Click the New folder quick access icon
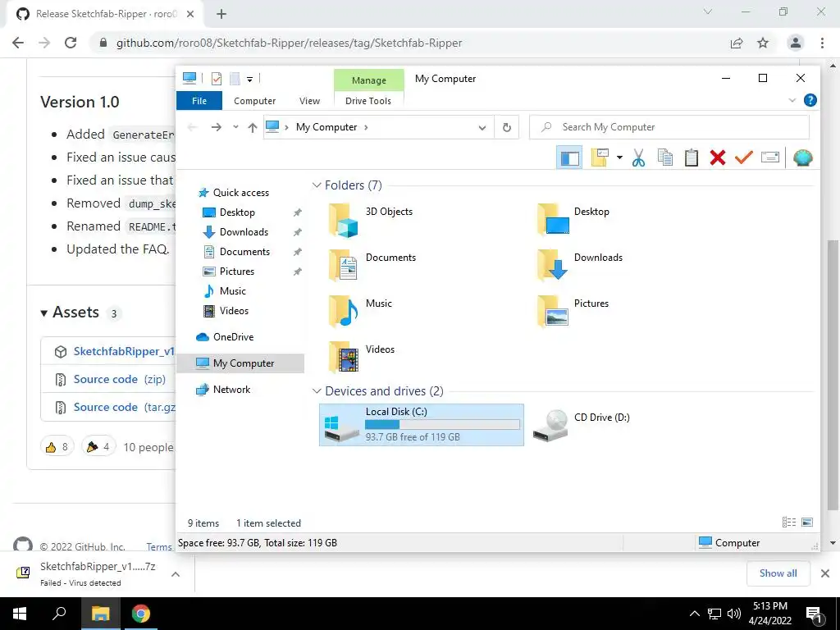This screenshot has width=840, height=630. 235,79
